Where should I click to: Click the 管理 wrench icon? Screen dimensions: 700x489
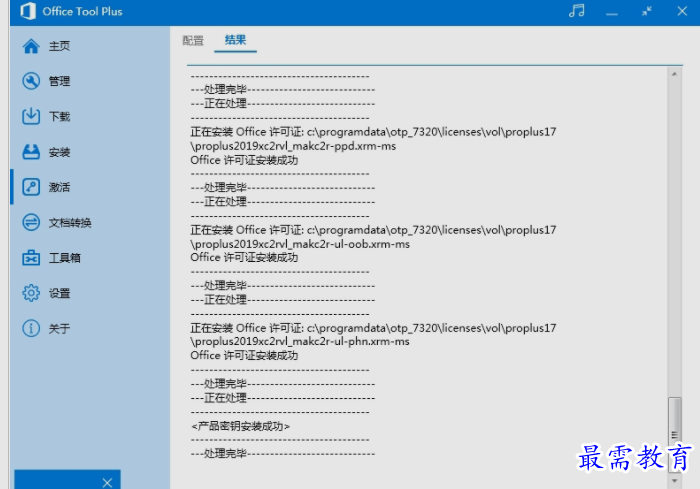point(31,81)
